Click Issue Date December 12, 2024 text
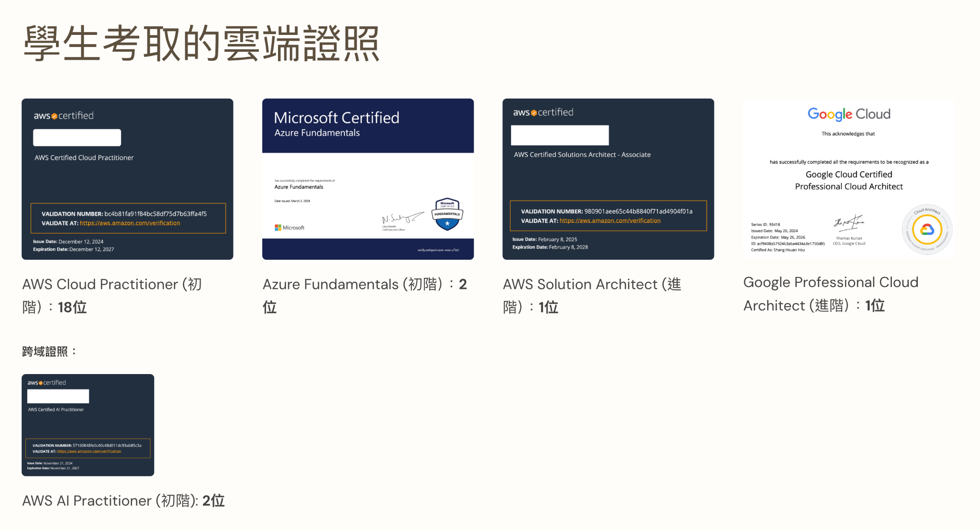This screenshot has width=980, height=530. (68, 242)
